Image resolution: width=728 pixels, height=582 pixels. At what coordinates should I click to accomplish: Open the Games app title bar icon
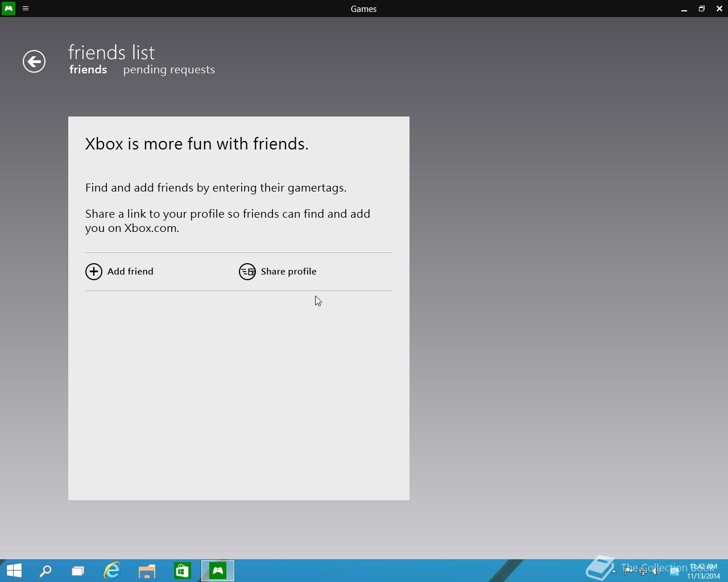9,9
